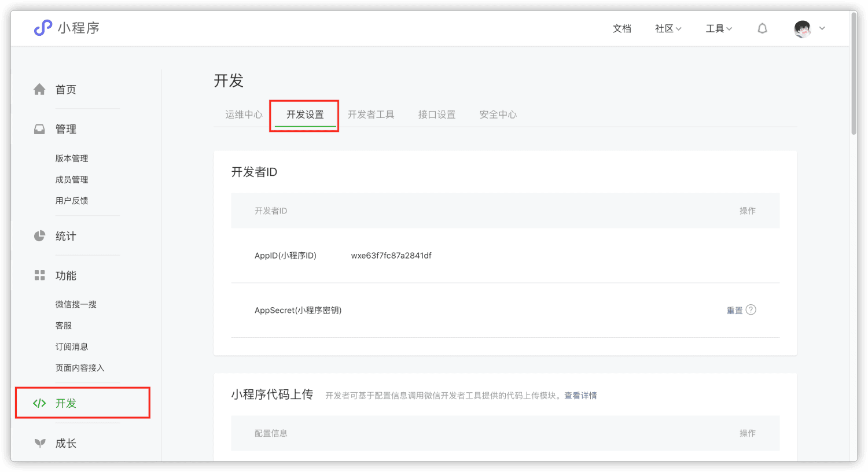Select 管理 in the sidebar
Viewport: 868px width, 472px height.
pos(66,129)
